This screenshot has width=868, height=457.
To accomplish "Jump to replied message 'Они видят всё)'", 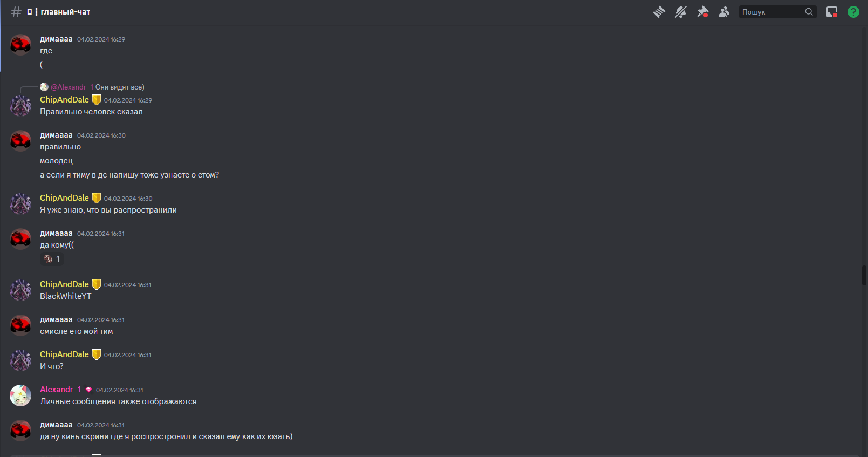I will pyautogui.click(x=120, y=87).
